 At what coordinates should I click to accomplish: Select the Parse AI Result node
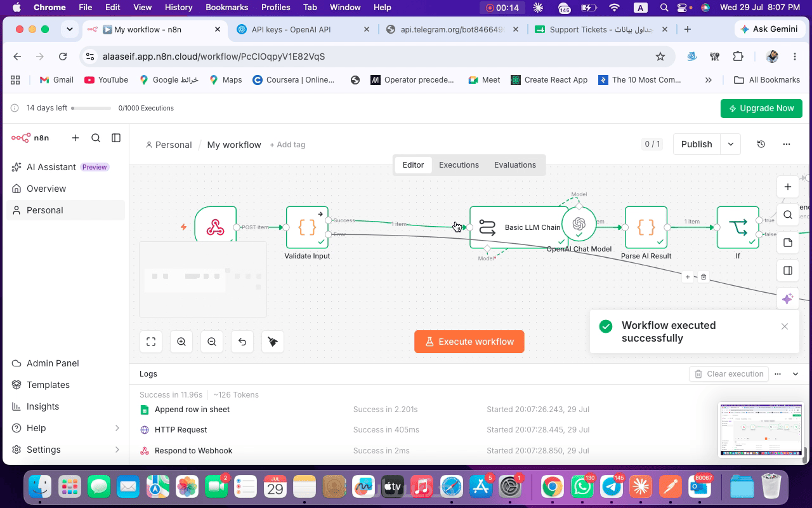point(646,227)
